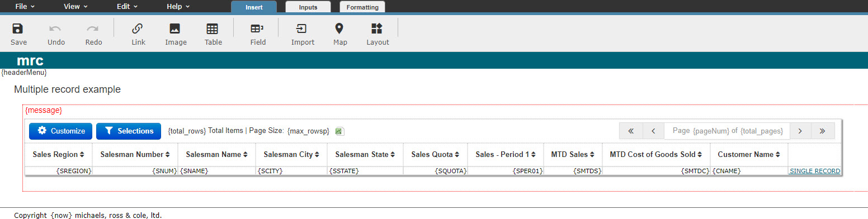Go to the last page using double-chevron
The width and height of the screenshot is (868, 219).
pyautogui.click(x=822, y=131)
